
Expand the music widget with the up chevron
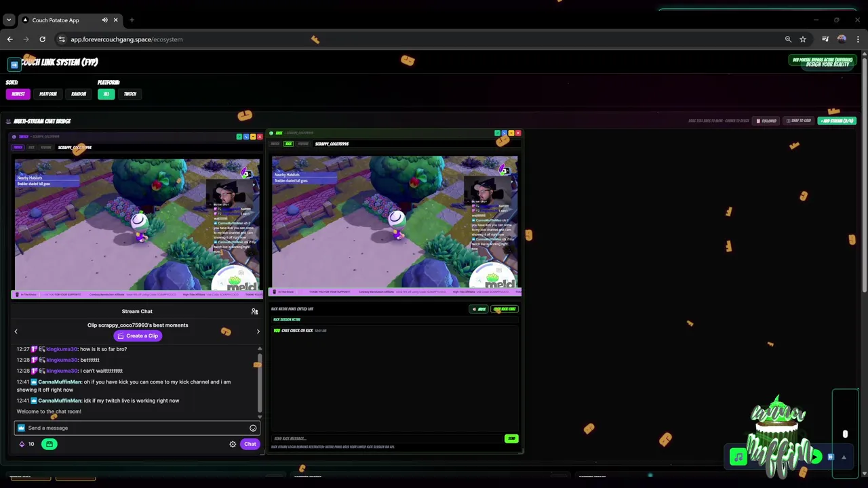point(844,457)
